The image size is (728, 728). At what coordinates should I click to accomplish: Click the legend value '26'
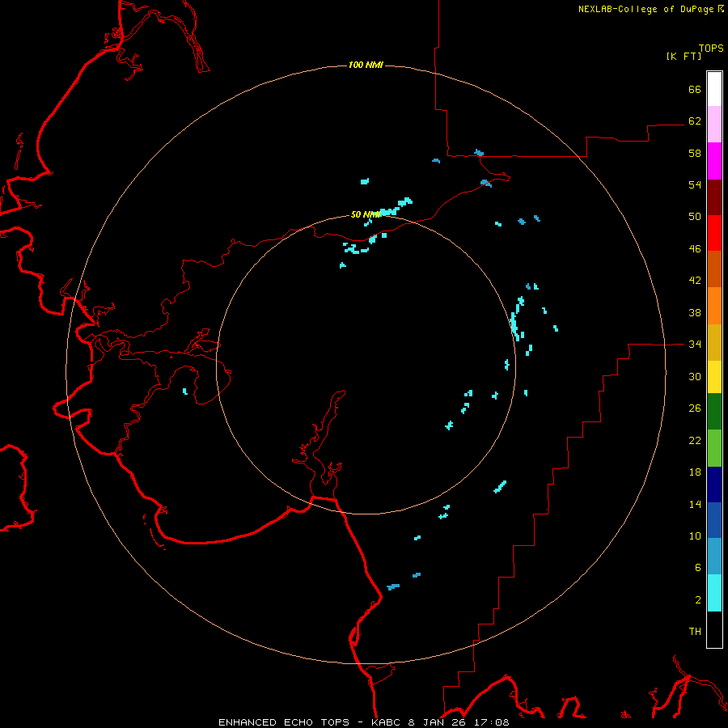point(695,408)
